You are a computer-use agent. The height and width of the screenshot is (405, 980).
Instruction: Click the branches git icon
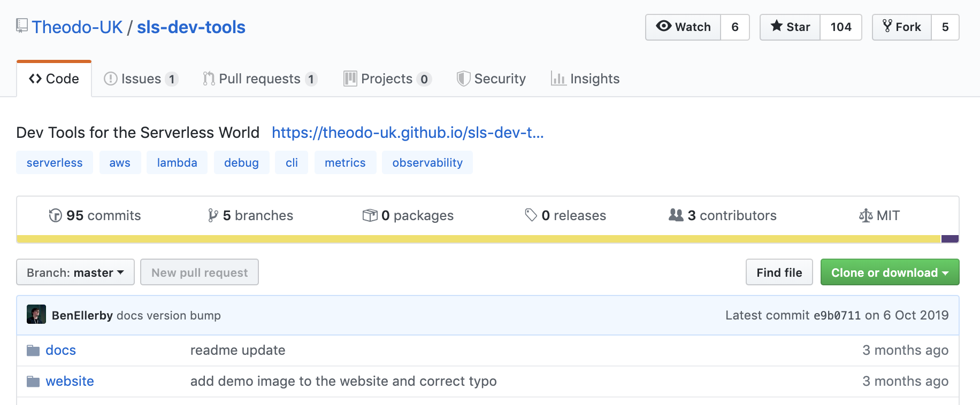213,215
